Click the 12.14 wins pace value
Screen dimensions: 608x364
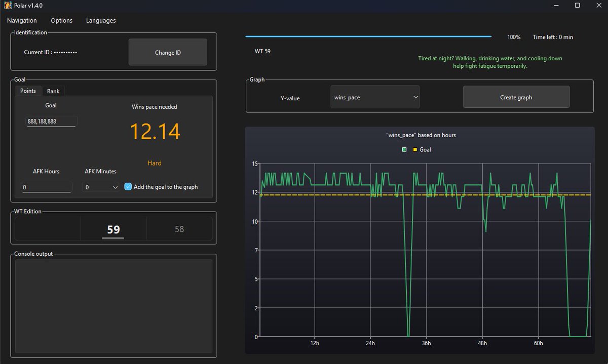click(x=155, y=132)
